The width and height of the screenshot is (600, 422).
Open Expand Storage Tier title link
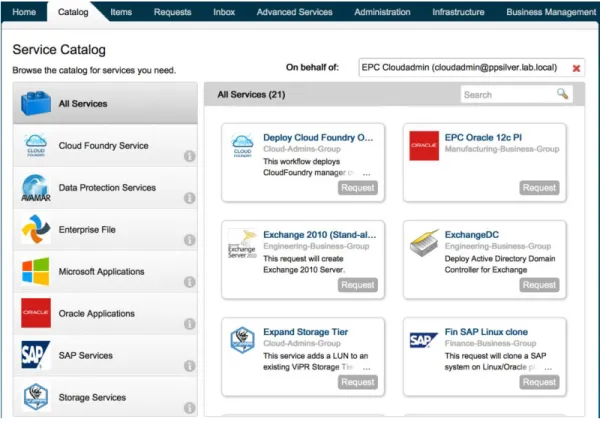(305, 332)
